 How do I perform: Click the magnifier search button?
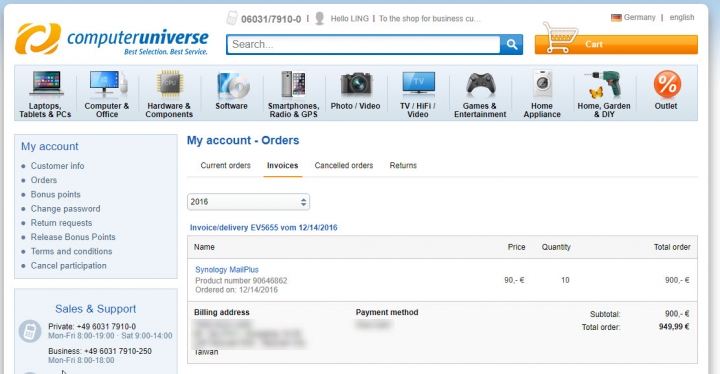(512, 45)
